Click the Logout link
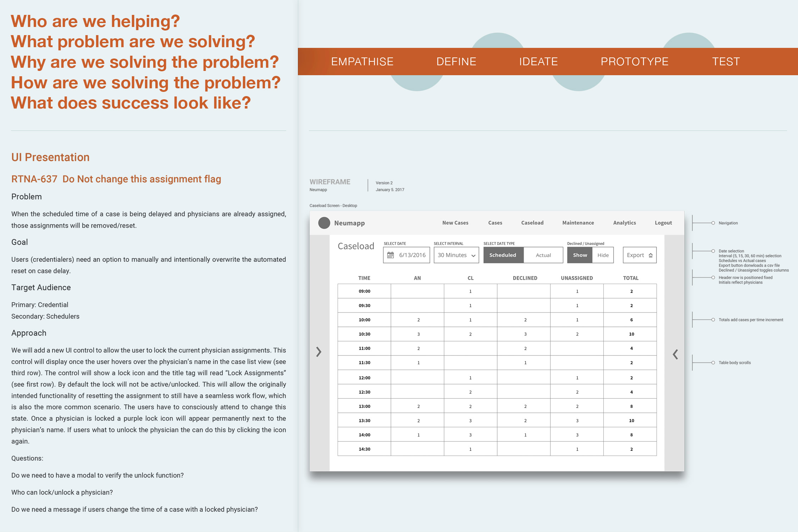The width and height of the screenshot is (798, 532). (x=663, y=223)
